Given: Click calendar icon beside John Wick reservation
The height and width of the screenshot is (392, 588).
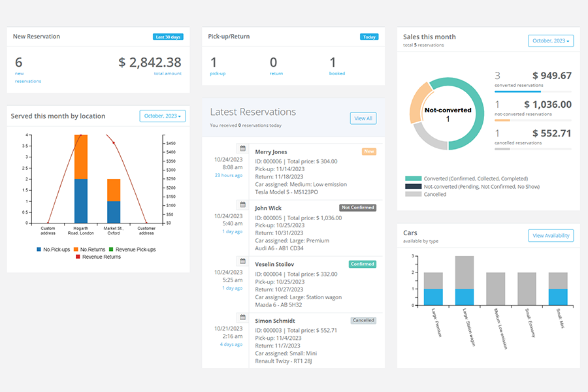Looking at the screenshot, I should pyautogui.click(x=242, y=204).
